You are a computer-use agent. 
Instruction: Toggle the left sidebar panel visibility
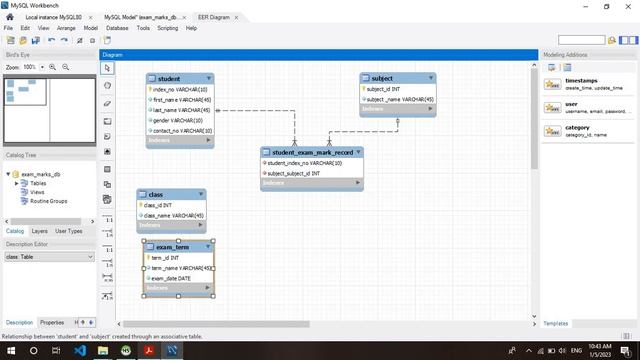pyautogui.click(x=624, y=40)
